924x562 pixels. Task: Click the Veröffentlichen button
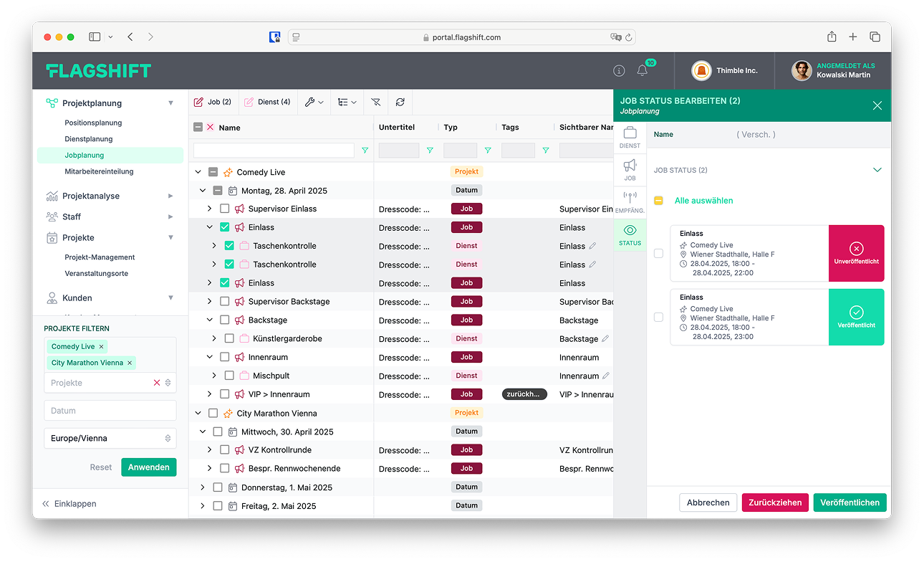tap(850, 503)
